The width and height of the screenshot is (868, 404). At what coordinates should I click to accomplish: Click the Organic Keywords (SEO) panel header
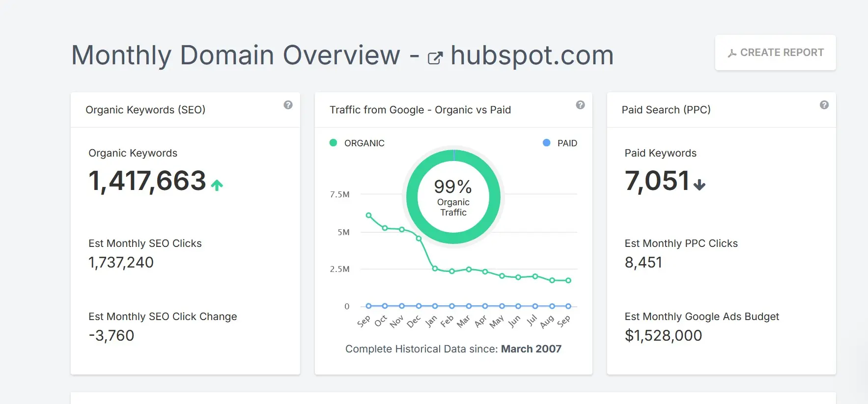pyautogui.click(x=145, y=109)
